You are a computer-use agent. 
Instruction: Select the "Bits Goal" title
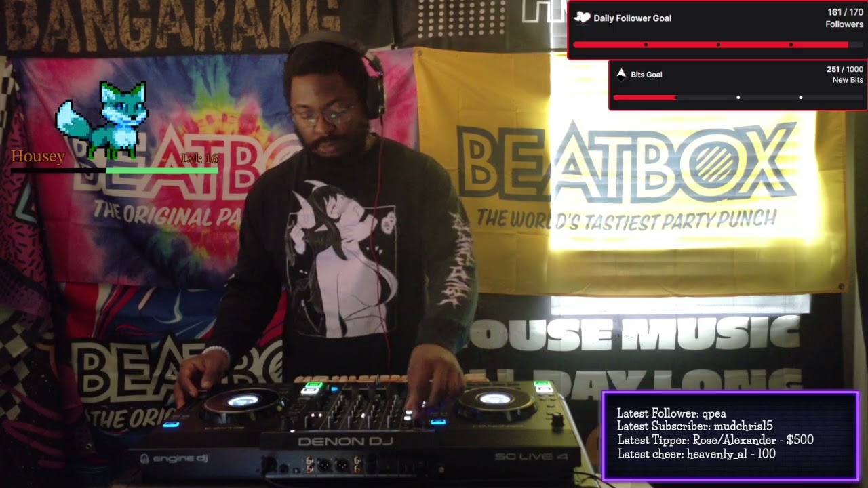[646, 75]
